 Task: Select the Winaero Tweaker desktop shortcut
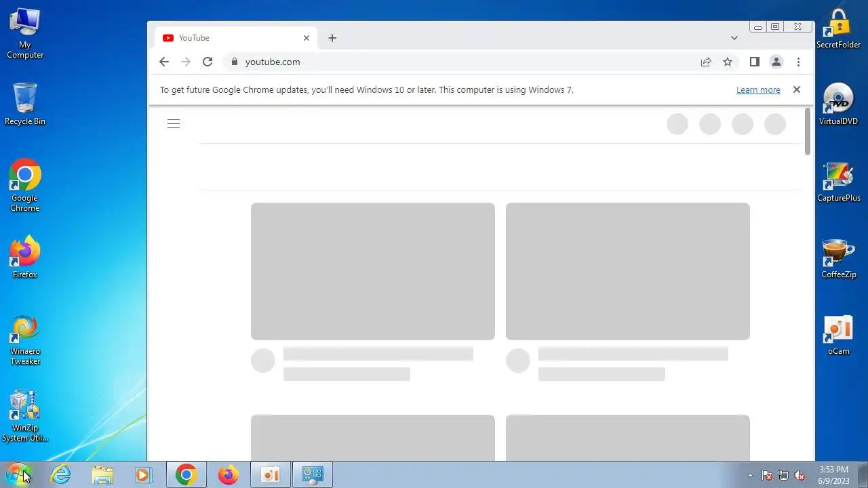pos(25,340)
